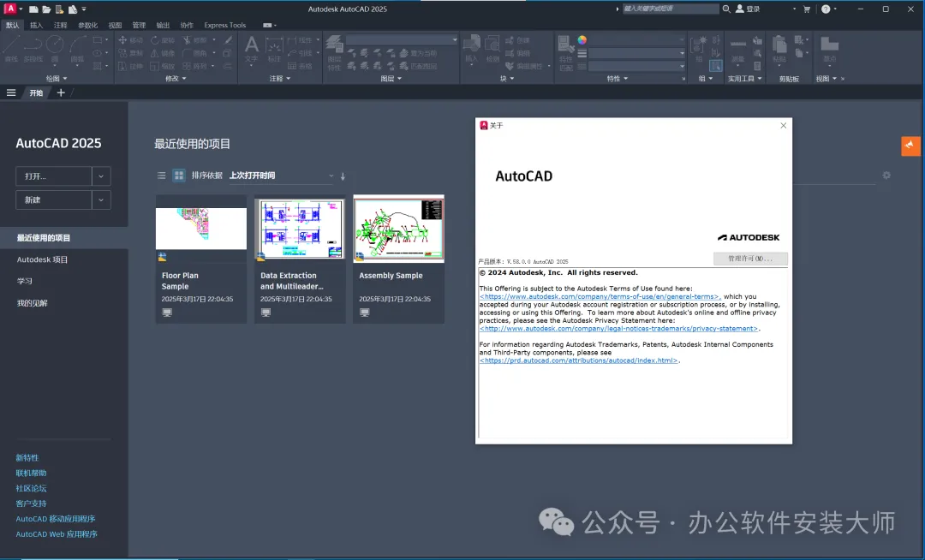Screen dimensions: 925x560
Task: Open the 新特性 link in sidebar
Action: pyautogui.click(x=27, y=457)
